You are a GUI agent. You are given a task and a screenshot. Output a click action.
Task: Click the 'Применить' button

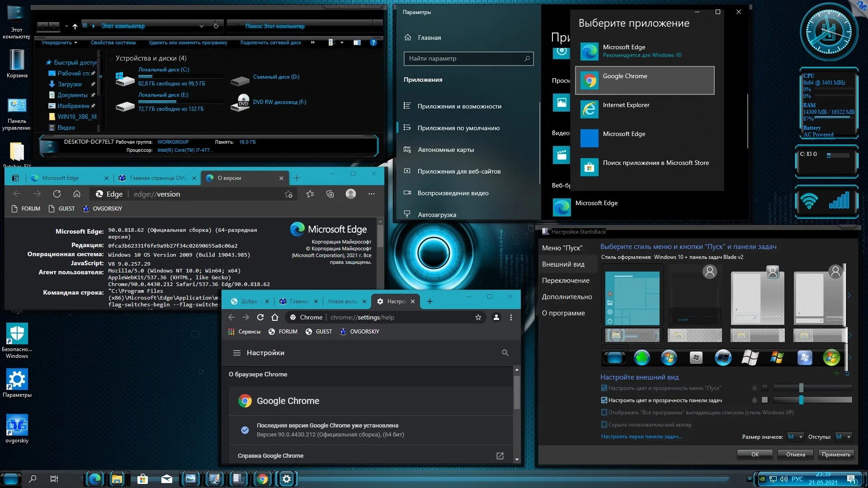tap(835, 454)
